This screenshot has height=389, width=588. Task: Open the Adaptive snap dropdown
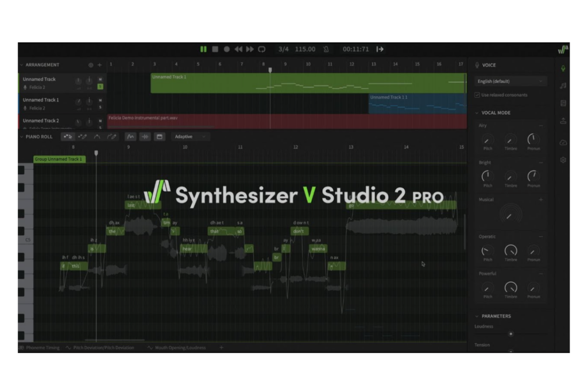pos(191,137)
